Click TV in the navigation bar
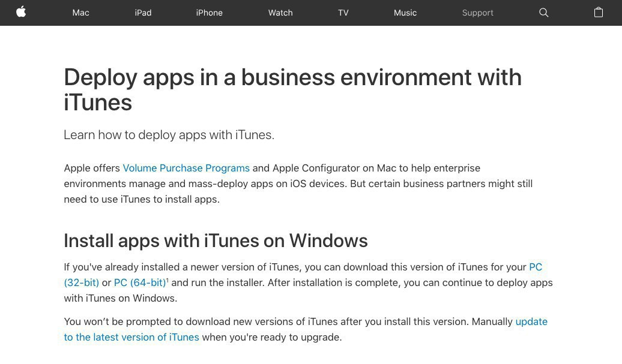Viewport: 622px width, 364px height. pos(343,13)
